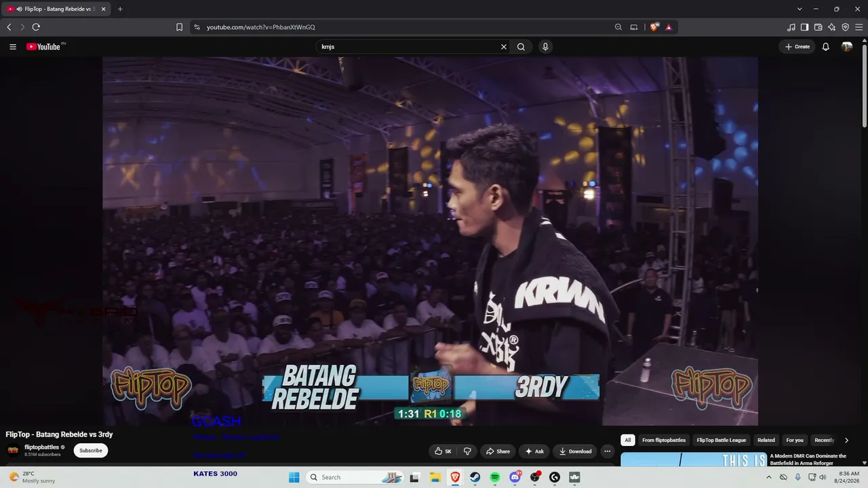Click the FlipTop video player
Screen dimensions: 868x488
[430, 241]
